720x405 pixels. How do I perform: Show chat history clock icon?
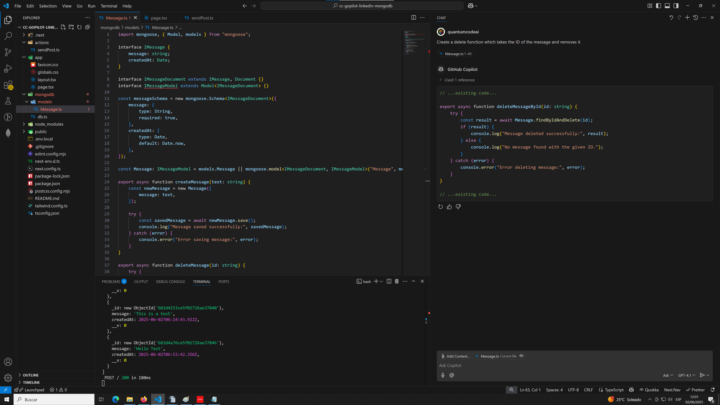coord(696,17)
